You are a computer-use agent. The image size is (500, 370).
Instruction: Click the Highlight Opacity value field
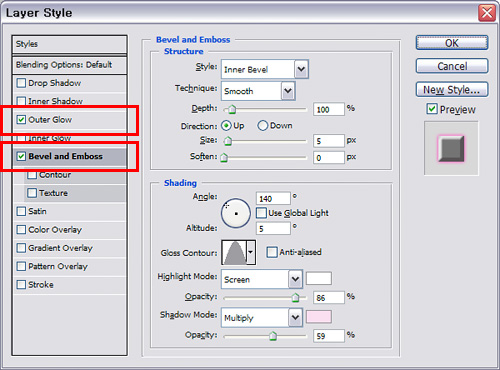click(329, 297)
